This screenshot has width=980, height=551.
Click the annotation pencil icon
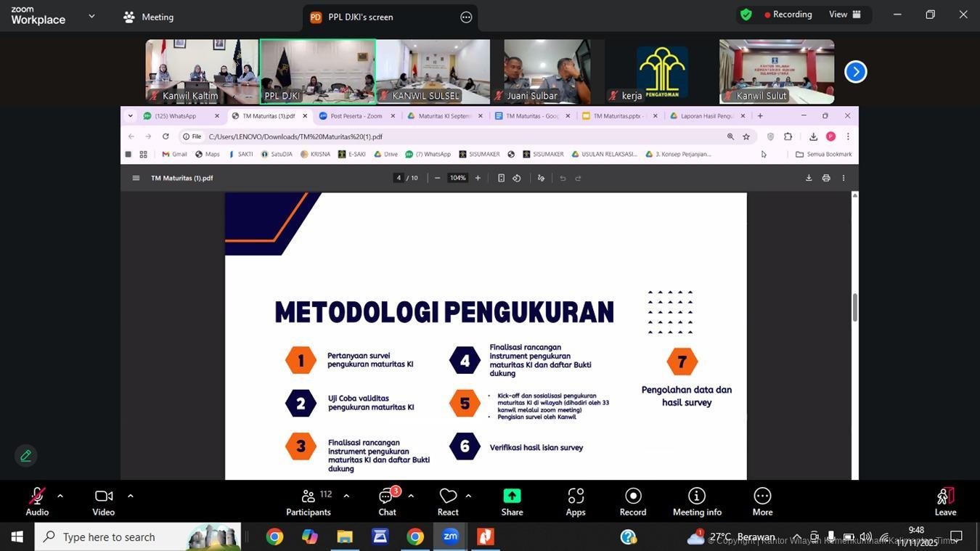pos(26,456)
